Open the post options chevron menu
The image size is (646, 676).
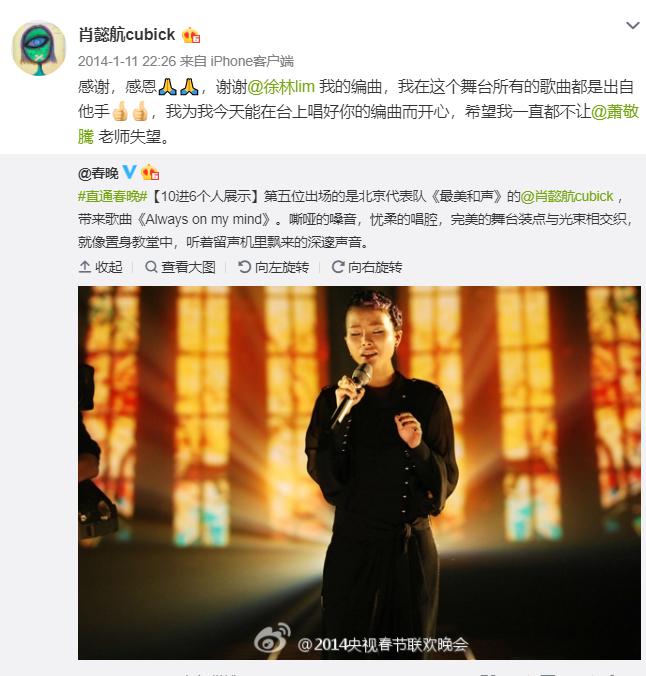(632, 25)
